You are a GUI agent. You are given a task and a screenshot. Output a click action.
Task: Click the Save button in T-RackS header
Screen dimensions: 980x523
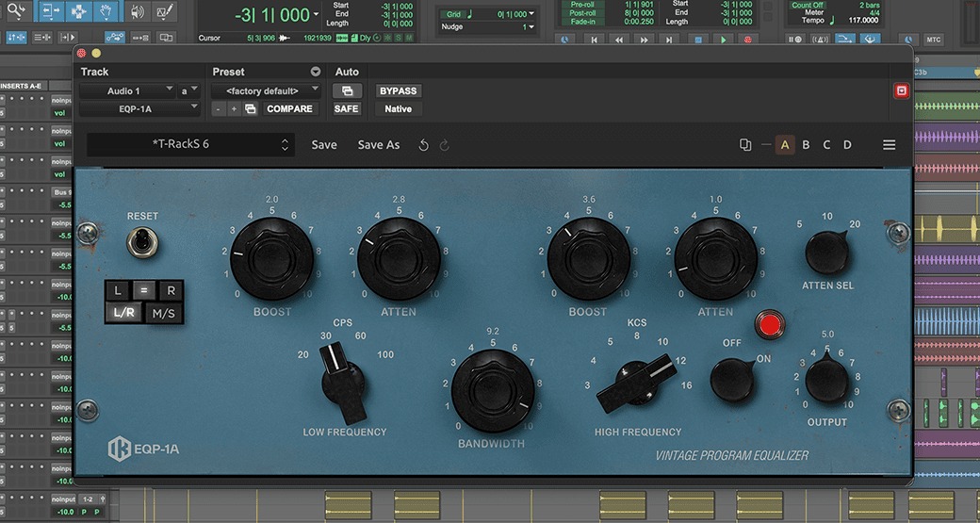pyautogui.click(x=324, y=145)
